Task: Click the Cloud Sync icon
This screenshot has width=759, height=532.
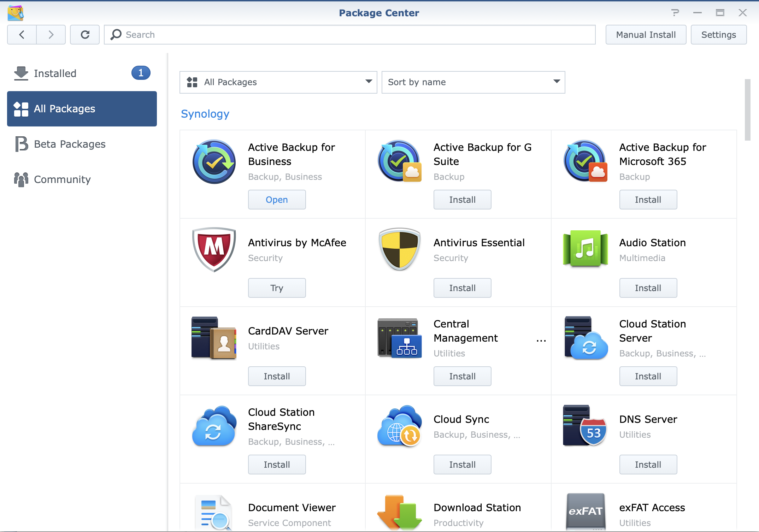Action: point(400,426)
